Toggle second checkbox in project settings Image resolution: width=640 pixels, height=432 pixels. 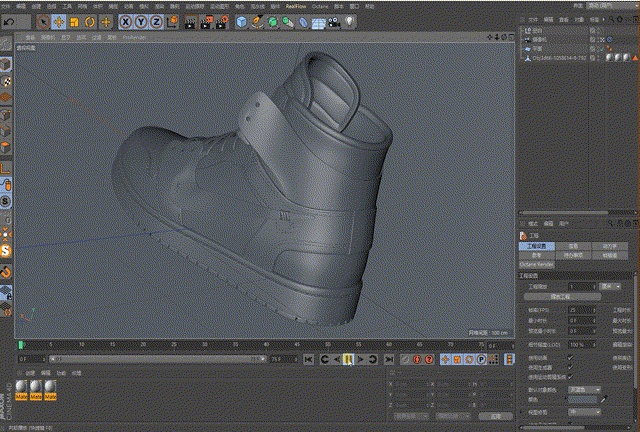(570, 367)
